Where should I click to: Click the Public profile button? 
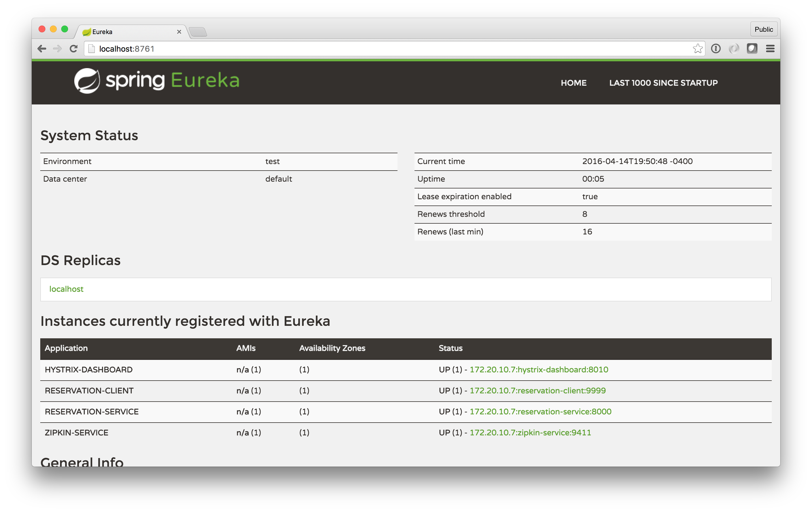(764, 29)
